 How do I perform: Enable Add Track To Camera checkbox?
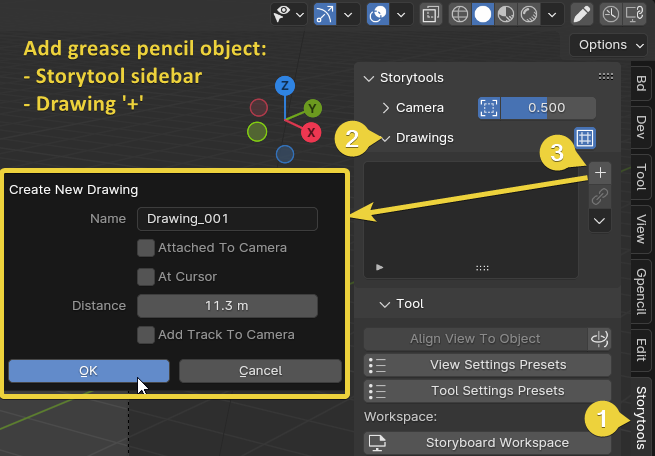click(x=146, y=335)
